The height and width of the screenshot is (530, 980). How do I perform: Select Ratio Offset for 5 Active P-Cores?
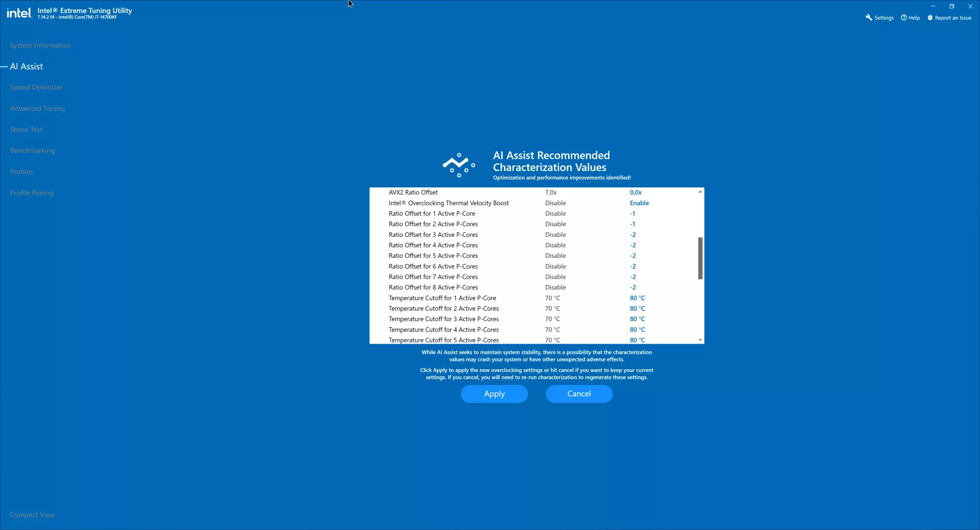[533, 256]
